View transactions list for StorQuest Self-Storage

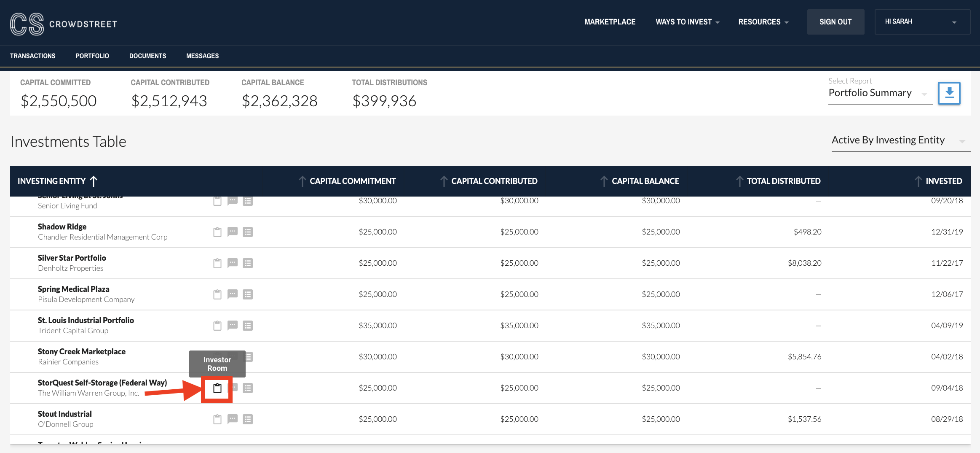[x=248, y=388]
